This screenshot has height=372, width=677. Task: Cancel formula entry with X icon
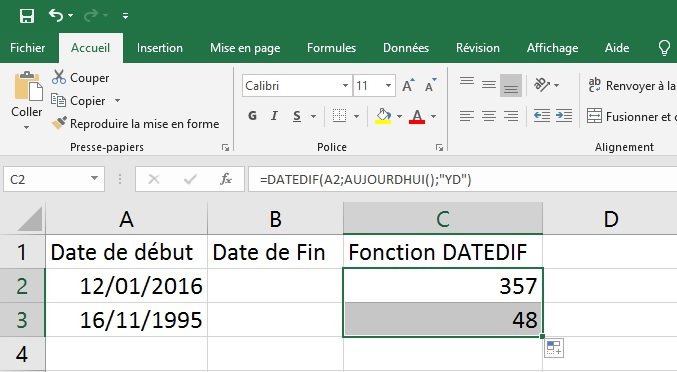[154, 179]
